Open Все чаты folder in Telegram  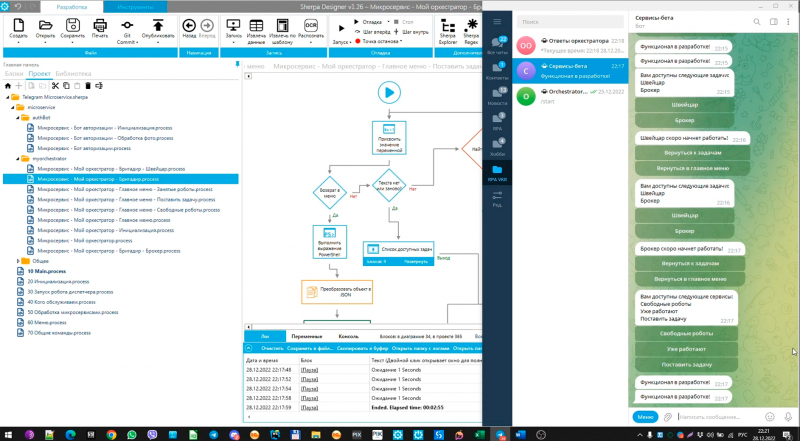point(497,46)
